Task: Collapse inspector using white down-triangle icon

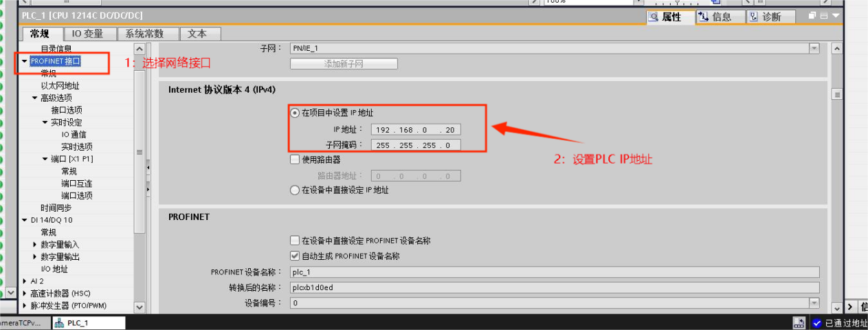Action: click(836, 15)
